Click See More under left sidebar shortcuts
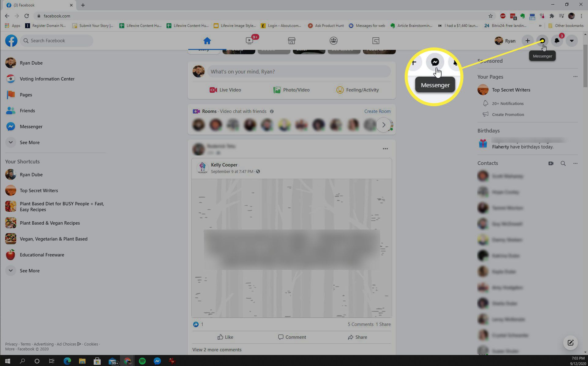588x366 pixels. 29,271
